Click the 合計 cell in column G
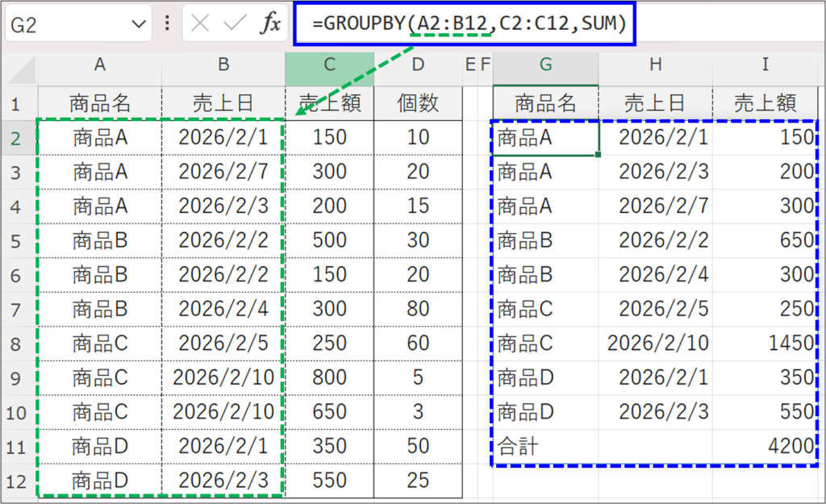826x504 pixels. point(545,446)
